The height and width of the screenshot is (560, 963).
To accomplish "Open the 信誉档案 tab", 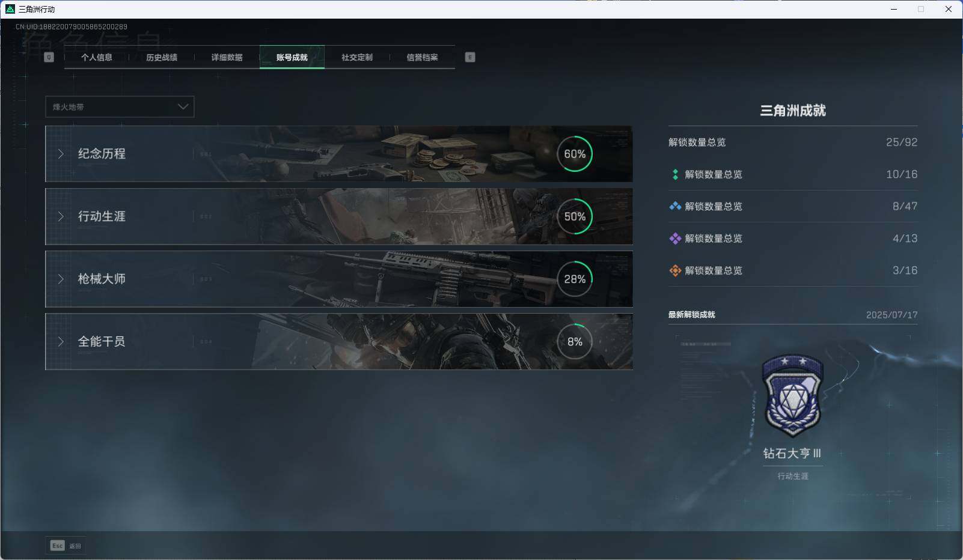I will click(422, 57).
